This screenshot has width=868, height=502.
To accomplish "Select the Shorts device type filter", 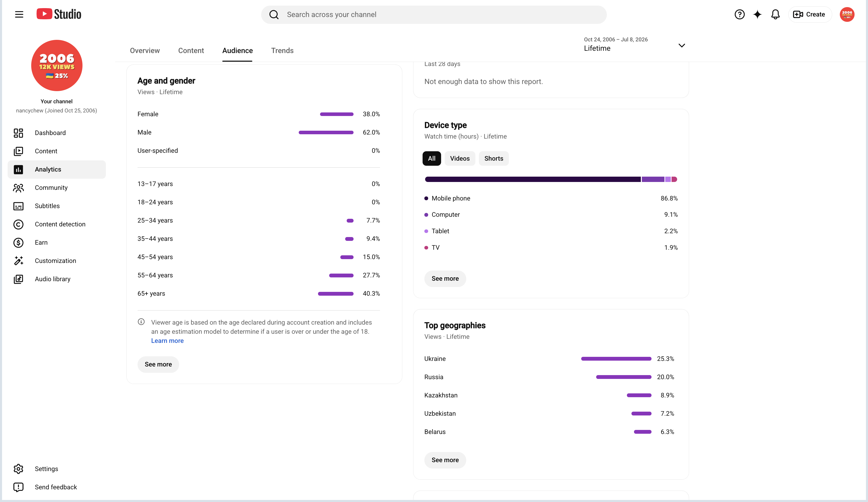I will 494,158.
